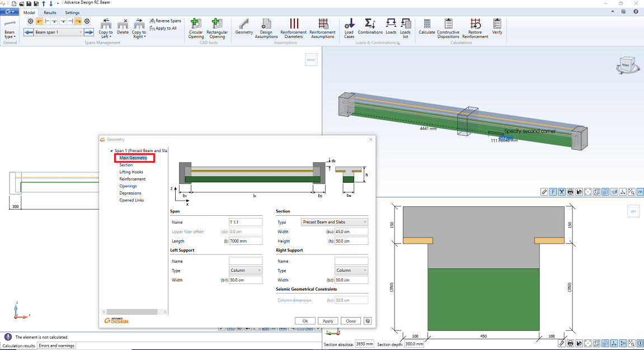
Task: Select Opened Links in the Geometry tree
Action: click(131, 200)
